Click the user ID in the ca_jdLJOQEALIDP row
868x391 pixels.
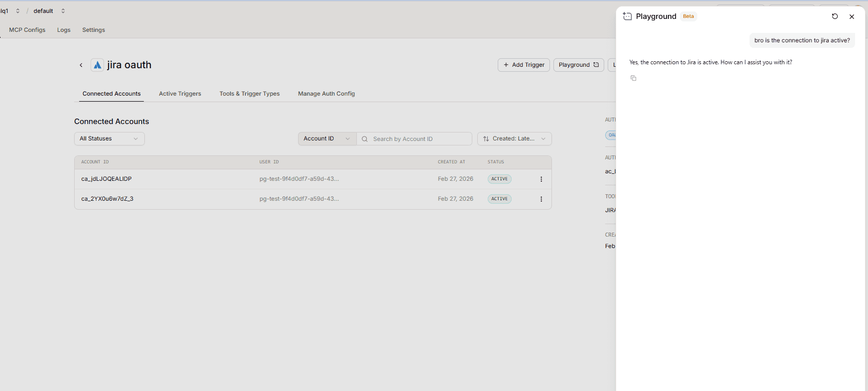pyautogui.click(x=299, y=179)
